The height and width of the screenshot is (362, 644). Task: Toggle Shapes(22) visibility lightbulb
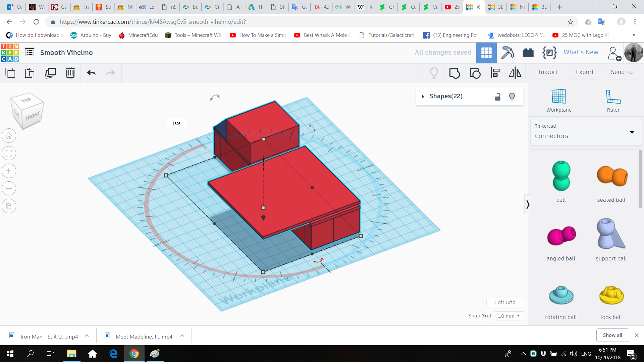(512, 97)
